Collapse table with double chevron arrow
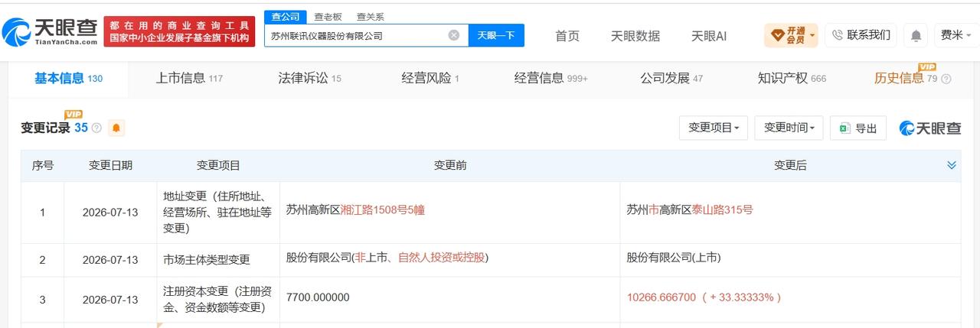This screenshot has width=980, height=328. tap(952, 165)
